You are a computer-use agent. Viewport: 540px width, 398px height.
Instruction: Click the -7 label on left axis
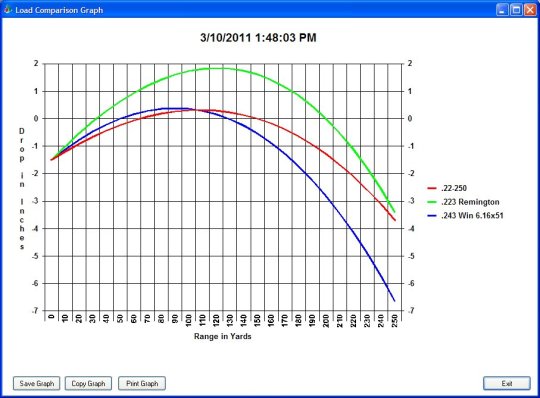(x=35, y=311)
